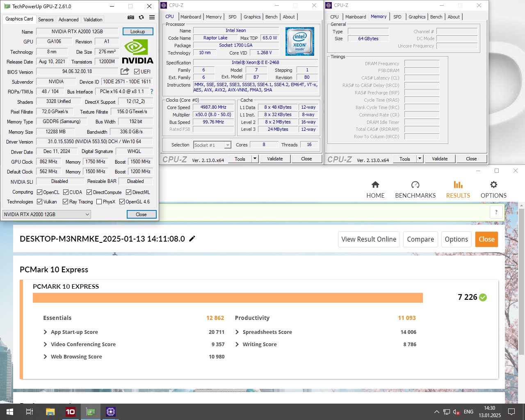Open the notification center icon
This screenshot has height=420, width=525.
click(x=511, y=412)
